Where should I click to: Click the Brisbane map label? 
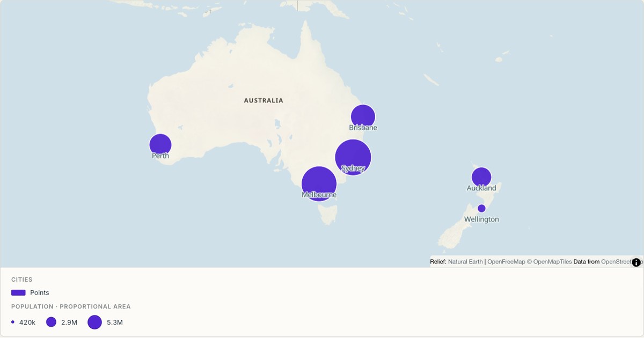(x=363, y=128)
